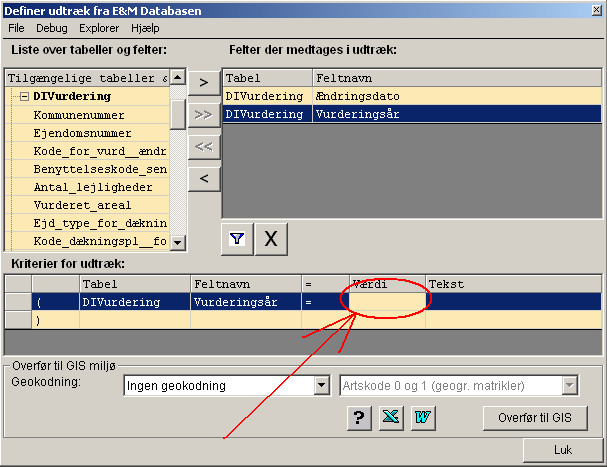Remove selected field with single left arrow
Viewport: 607px width, 467px height.
(204, 179)
